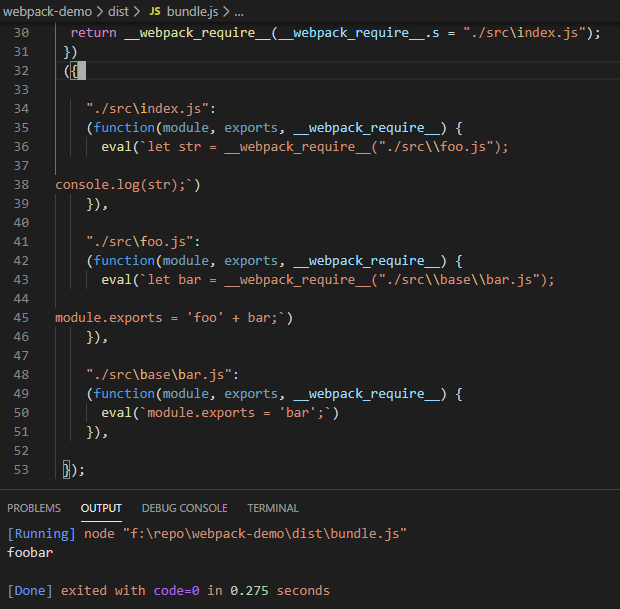Click the foobar output text
620x609 pixels.
pyautogui.click(x=30, y=552)
